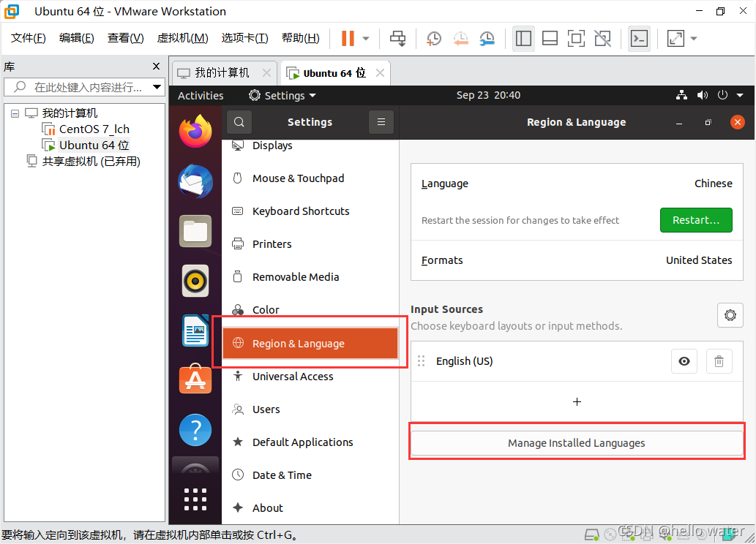756x544 pixels.
Task: Open Files from the dock
Action: click(x=195, y=231)
